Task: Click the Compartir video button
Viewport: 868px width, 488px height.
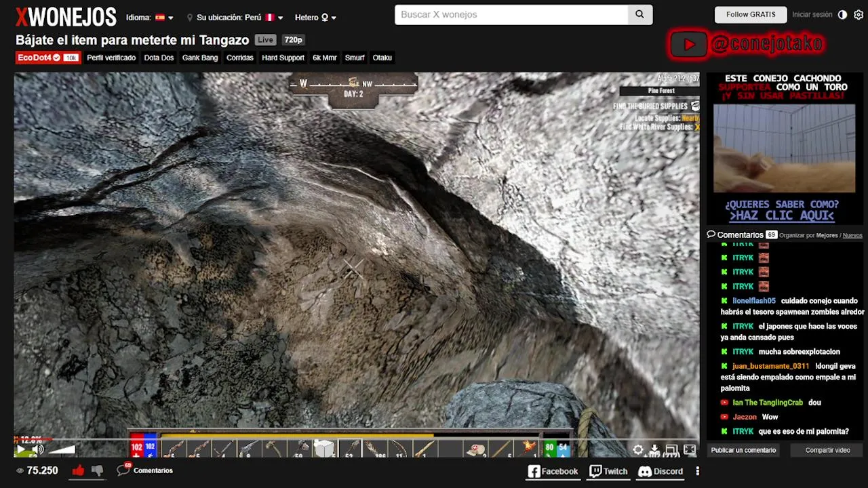Action: coord(827,450)
